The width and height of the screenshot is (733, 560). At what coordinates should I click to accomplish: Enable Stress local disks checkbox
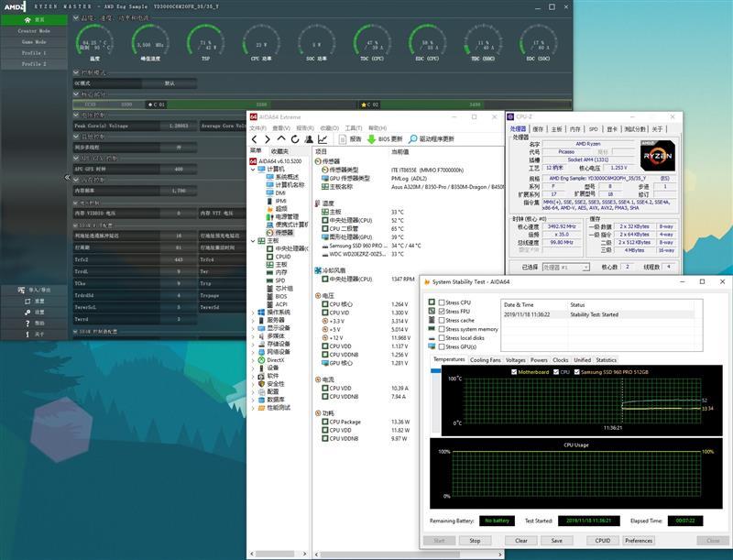pos(442,338)
